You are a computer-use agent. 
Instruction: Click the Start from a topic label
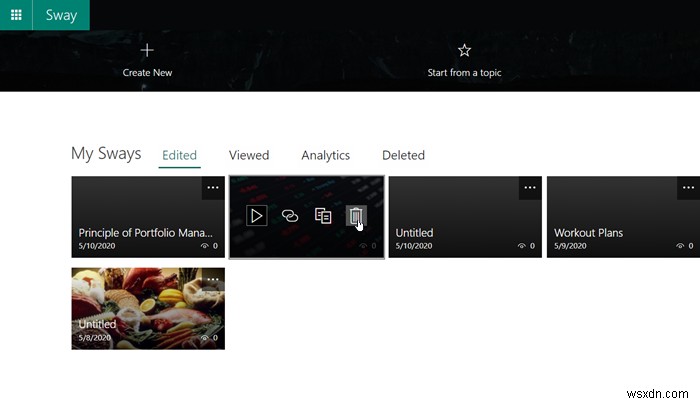(464, 72)
